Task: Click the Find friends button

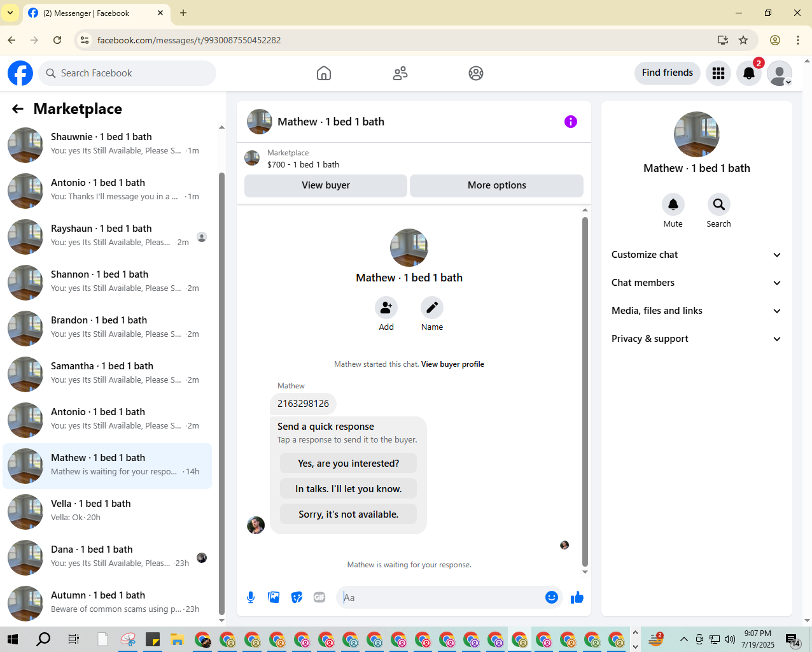Action: click(x=668, y=73)
